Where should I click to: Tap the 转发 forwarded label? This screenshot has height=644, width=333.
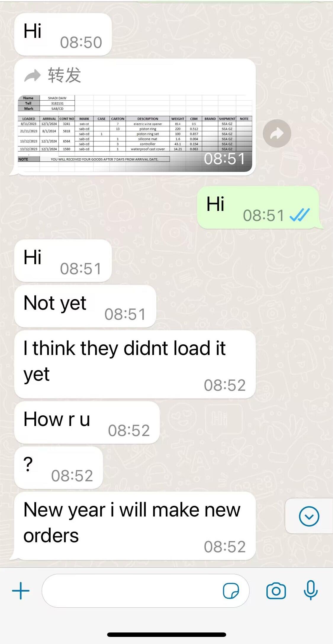[x=64, y=75]
